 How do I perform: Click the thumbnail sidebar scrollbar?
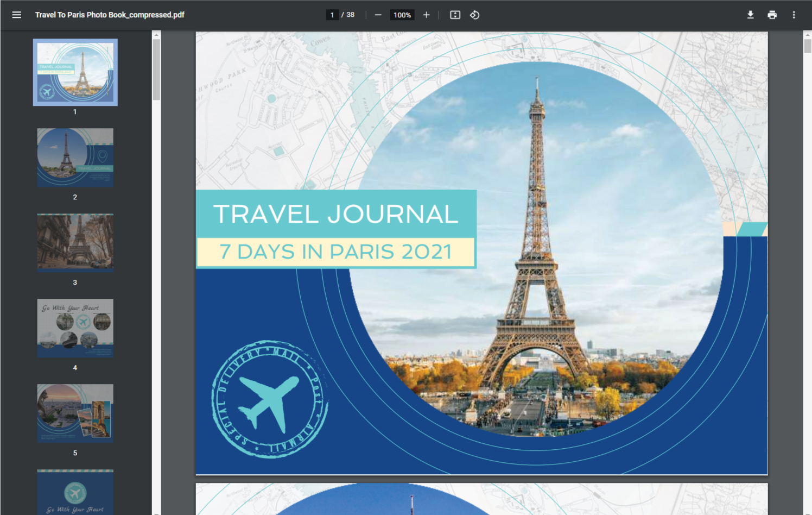(156, 70)
